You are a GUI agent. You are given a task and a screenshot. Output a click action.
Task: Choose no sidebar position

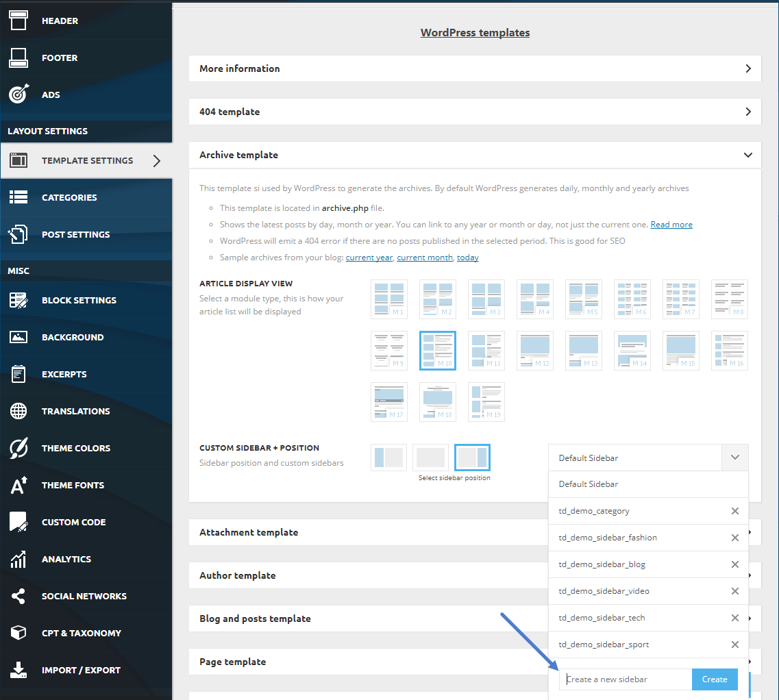(x=430, y=457)
